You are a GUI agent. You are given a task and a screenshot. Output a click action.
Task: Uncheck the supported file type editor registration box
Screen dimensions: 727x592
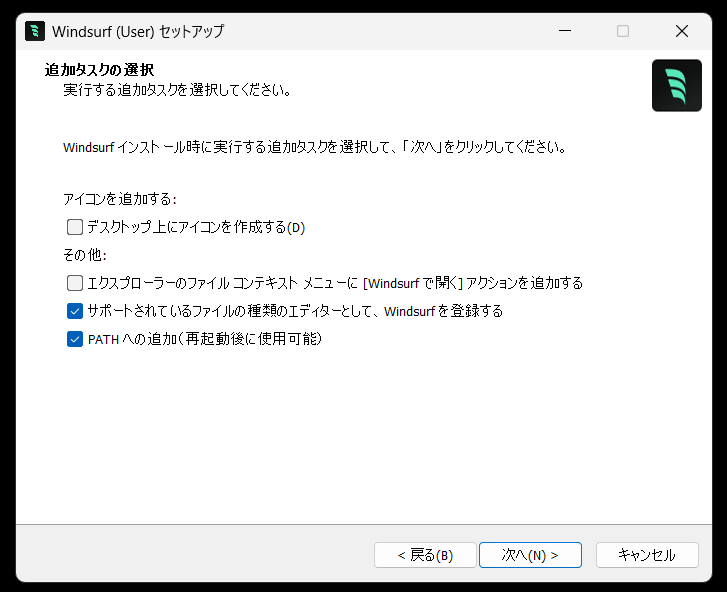(75, 311)
